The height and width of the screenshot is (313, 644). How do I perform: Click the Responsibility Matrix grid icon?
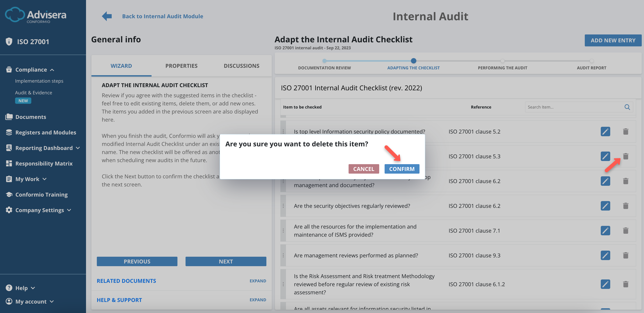[x=9, y=163]
